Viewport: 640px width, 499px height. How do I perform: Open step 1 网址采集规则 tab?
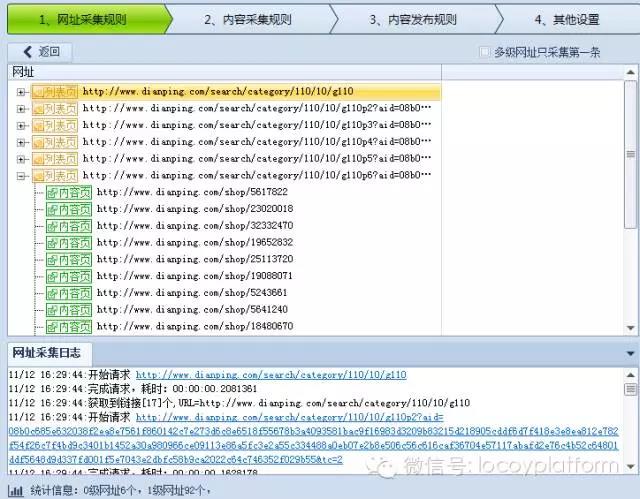point(87,19)
